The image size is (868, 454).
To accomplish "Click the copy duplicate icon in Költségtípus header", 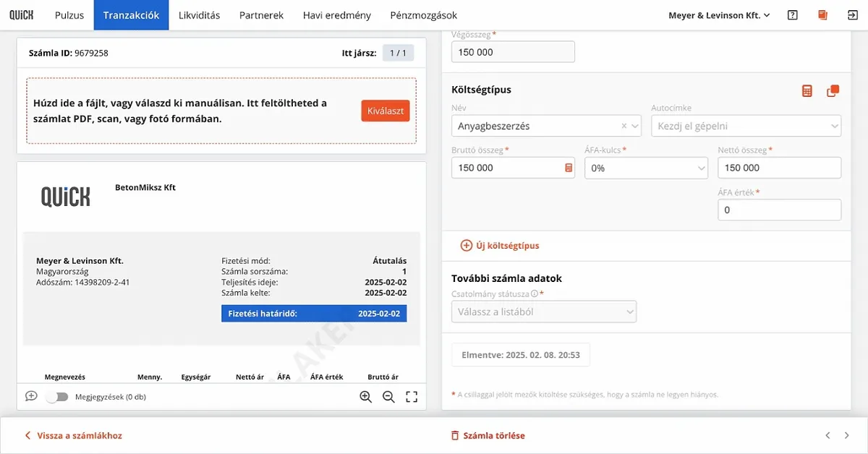I will 833,90.
